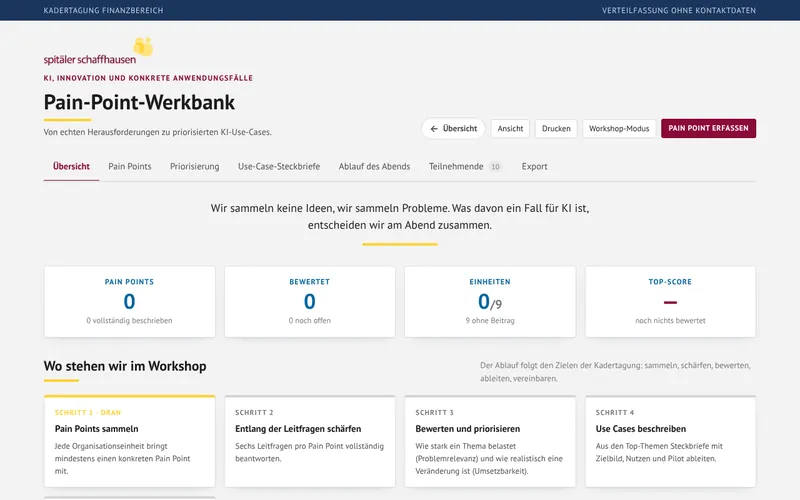
Task: Click Pain Point erfassen button
Action: [708, 128]
